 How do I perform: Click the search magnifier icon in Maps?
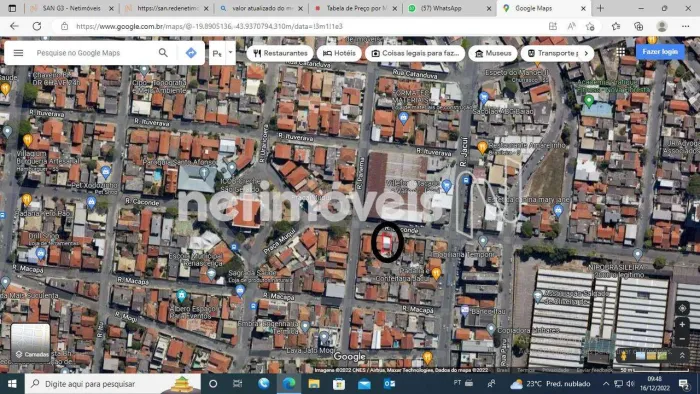[x=163, y=53]
